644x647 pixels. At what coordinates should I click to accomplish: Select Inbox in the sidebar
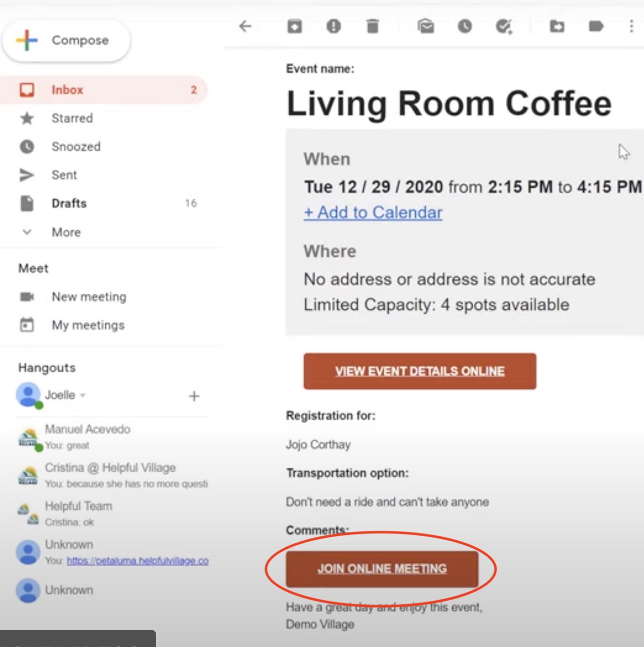[x=67, y=90]
